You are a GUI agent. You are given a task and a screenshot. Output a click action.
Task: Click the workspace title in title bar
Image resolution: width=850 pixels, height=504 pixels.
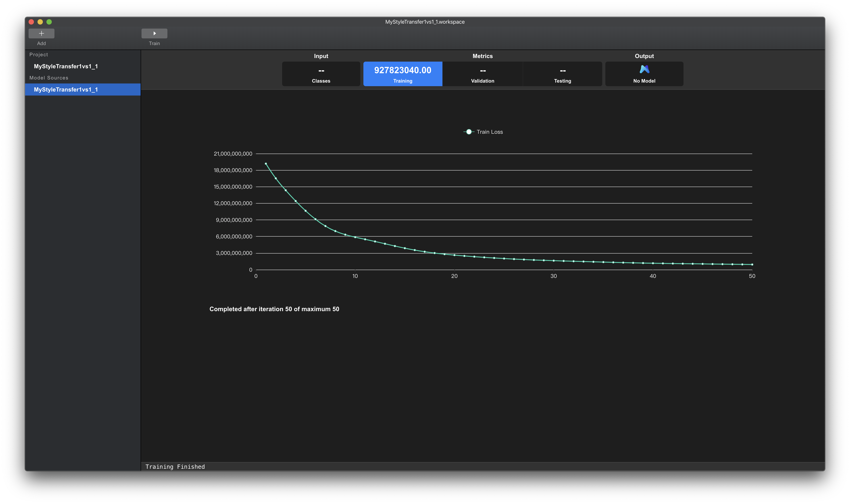pos(425,22)
